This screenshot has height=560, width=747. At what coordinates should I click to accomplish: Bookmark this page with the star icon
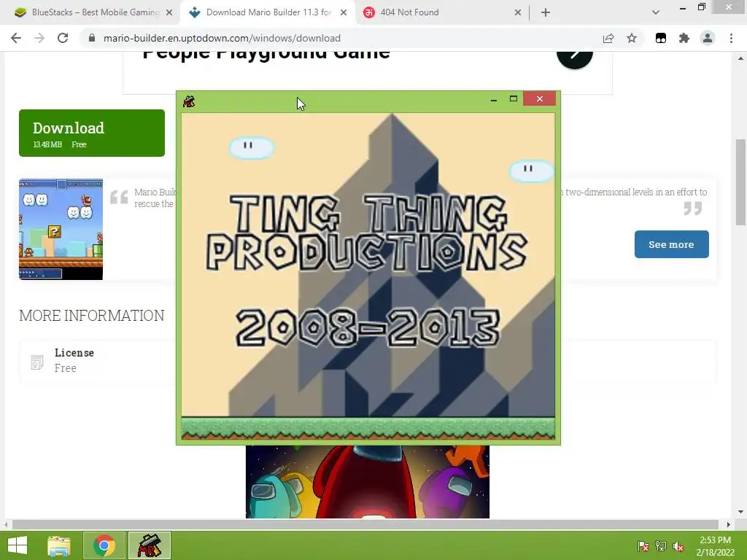point(632,38)
